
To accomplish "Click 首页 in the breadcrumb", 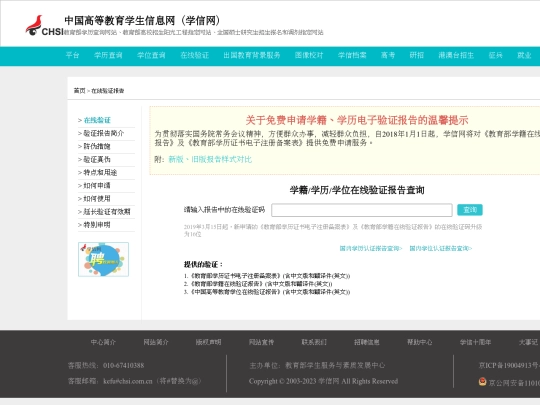I will coord(79,91).
